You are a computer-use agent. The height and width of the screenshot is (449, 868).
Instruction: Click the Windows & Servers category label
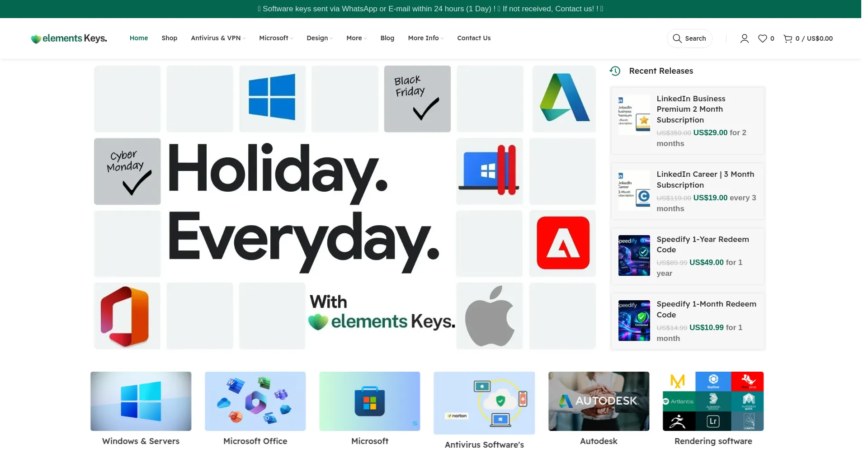pos(141,441)
